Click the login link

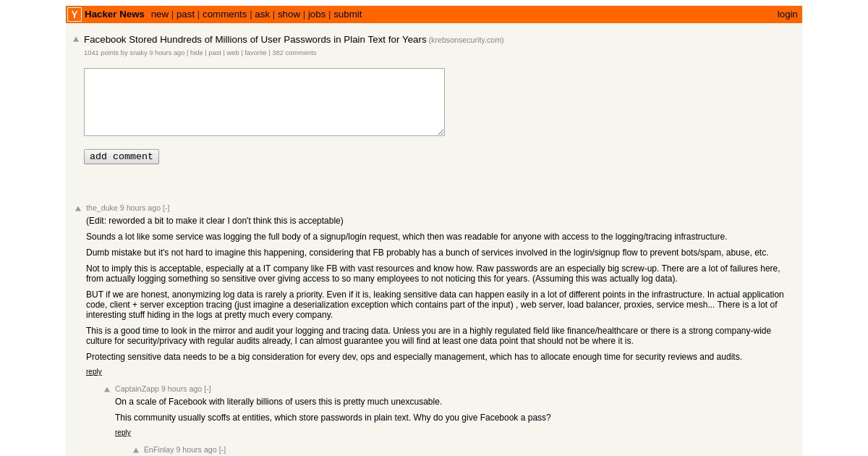[787, 14]
